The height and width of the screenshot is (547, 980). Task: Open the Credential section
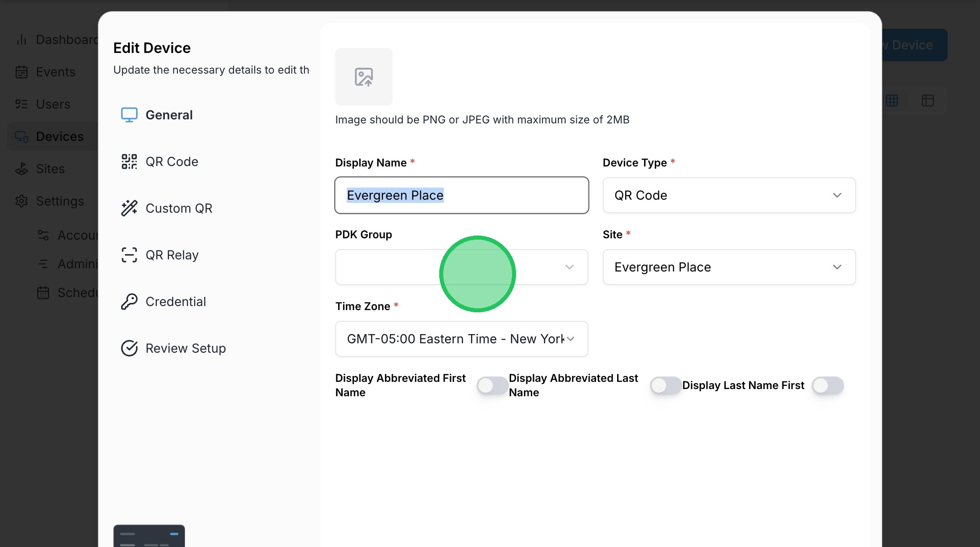(x=175, y=302)
